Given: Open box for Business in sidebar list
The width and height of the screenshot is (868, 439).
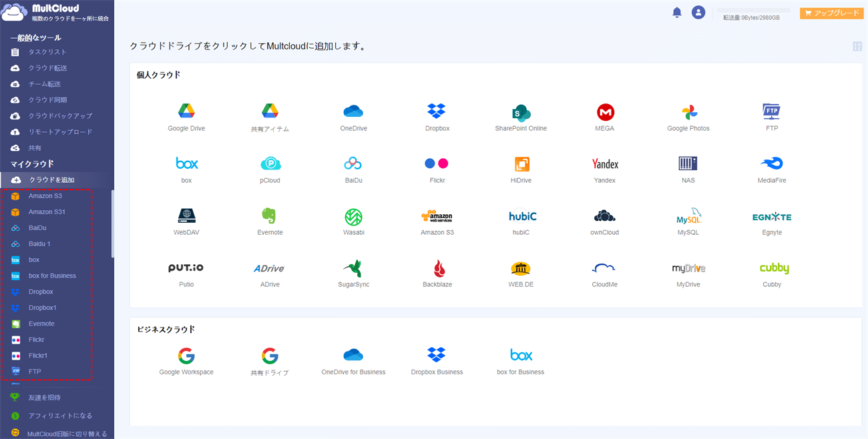Looking at the screenshot, I should (x=52, y=276).
